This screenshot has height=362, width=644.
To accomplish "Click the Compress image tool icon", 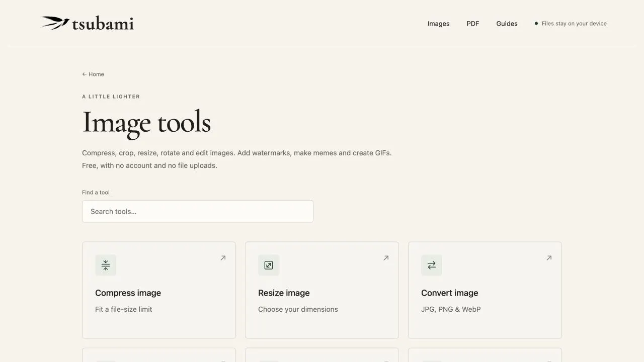I will [106, 265].
